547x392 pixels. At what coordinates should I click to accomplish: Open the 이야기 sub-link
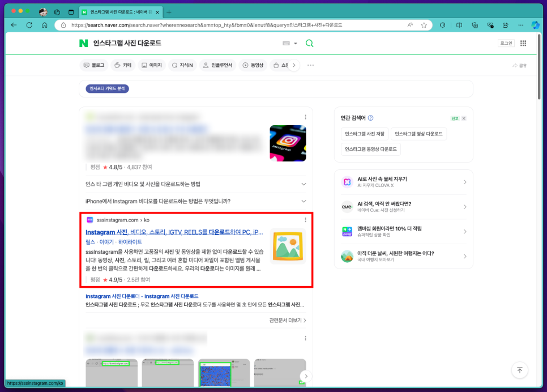pyautogui.click(x=106, y=242)
